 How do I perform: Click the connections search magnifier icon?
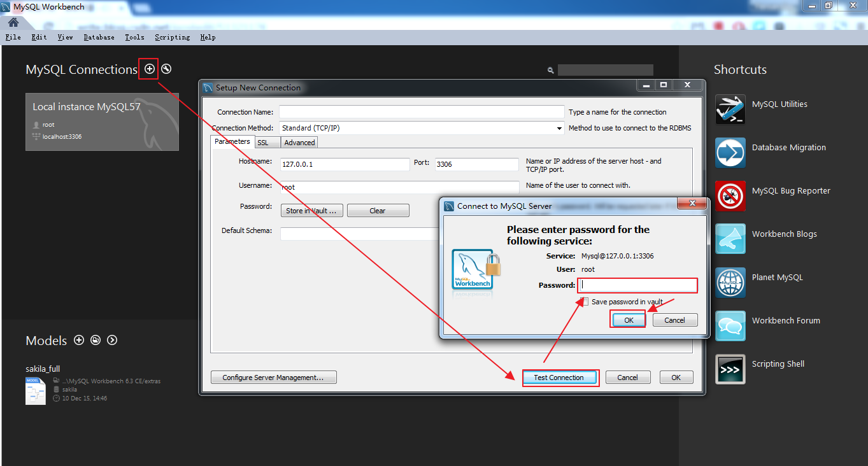pos(551,70)
